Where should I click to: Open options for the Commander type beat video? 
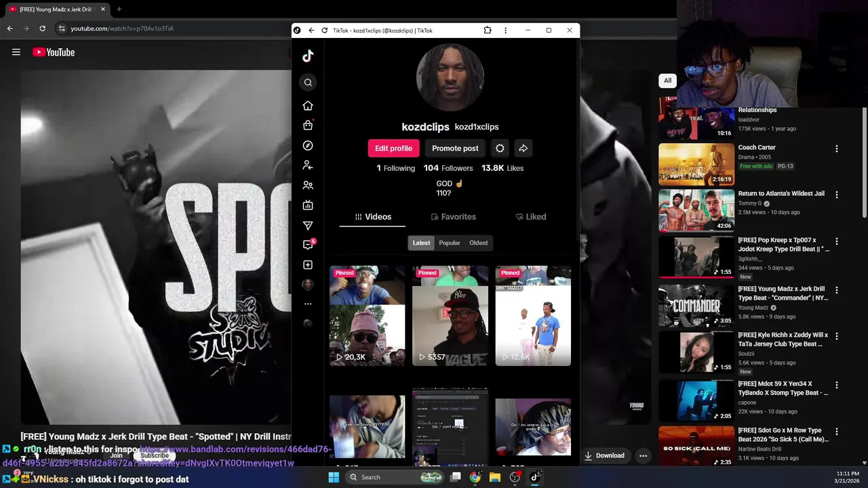tap(836, 290)
